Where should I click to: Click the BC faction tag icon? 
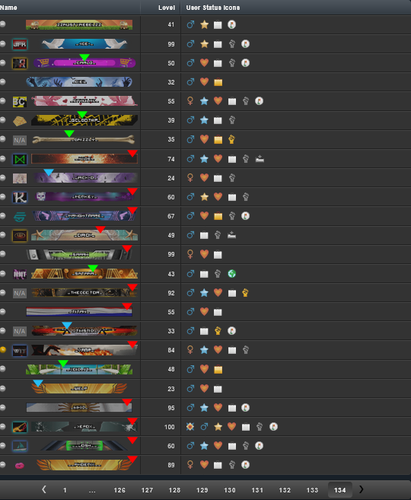click(x=20, y=101)
